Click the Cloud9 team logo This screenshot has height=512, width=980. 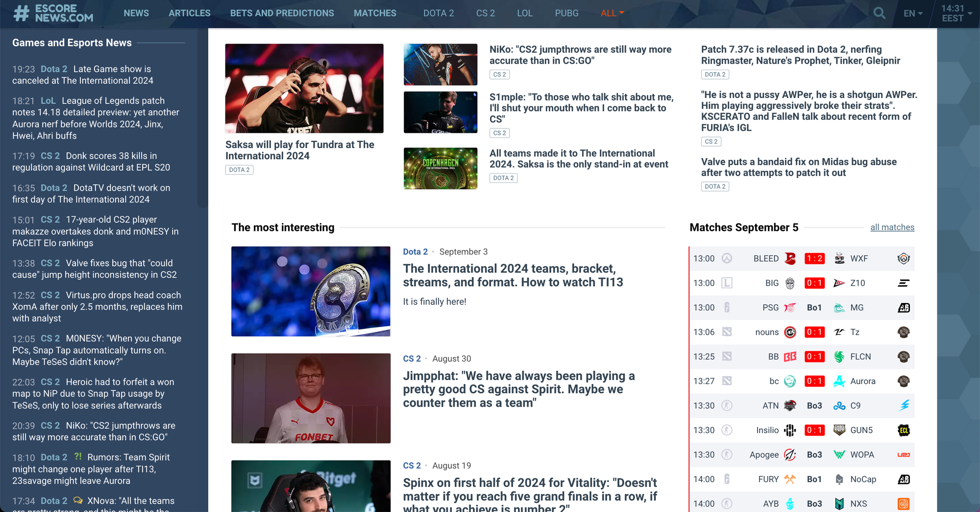click(x=839, y=406)
